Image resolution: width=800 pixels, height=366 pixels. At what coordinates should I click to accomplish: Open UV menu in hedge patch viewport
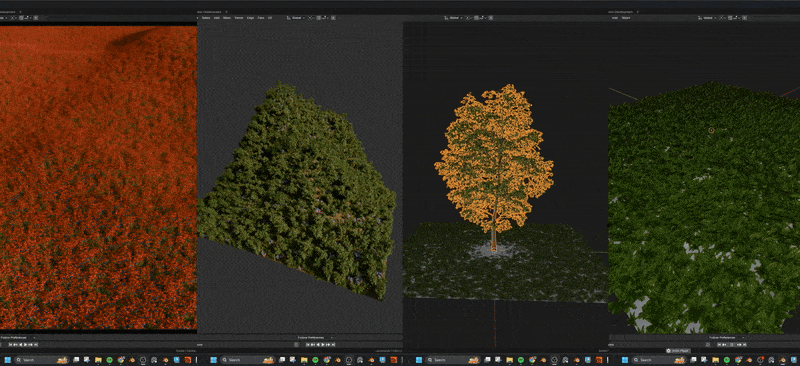coord(269,17)
